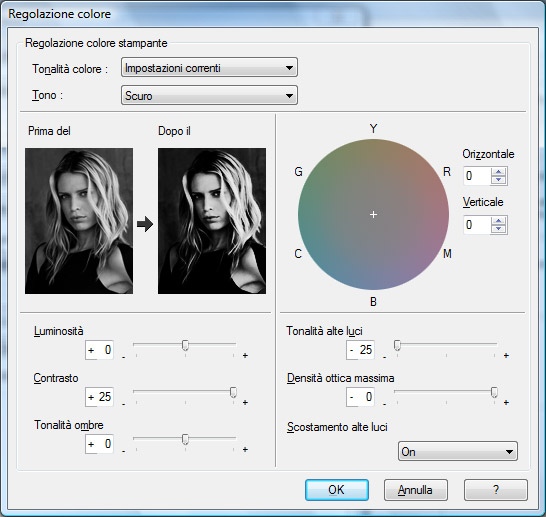Open the Scostamento alte luci dropdown
Viewport: 546px width, 517px height.
458,452
